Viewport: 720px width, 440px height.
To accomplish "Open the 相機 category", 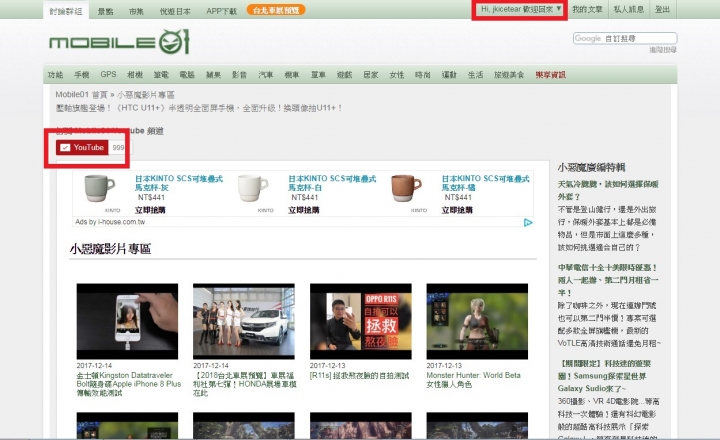I will tap(135, 74).
